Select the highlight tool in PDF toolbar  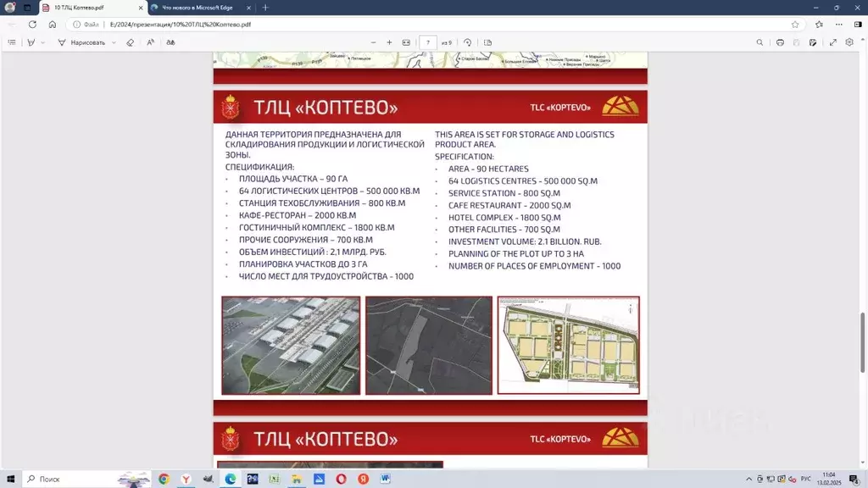point(31,42)
